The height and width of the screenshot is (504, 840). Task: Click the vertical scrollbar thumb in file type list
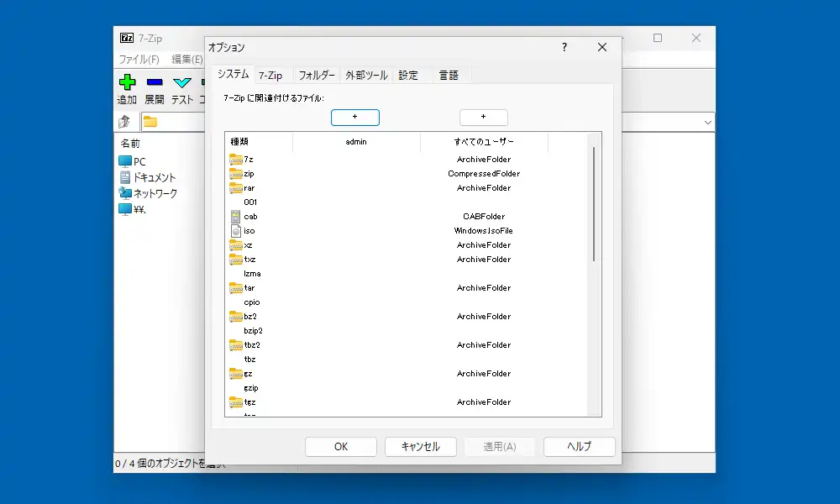click(x=594, y=204)
